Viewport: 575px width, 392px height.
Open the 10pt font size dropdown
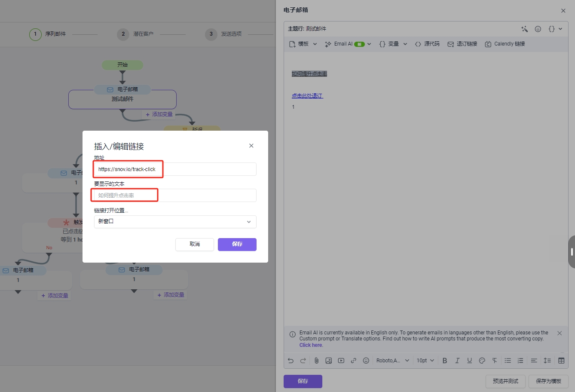[x=425, y=361]
